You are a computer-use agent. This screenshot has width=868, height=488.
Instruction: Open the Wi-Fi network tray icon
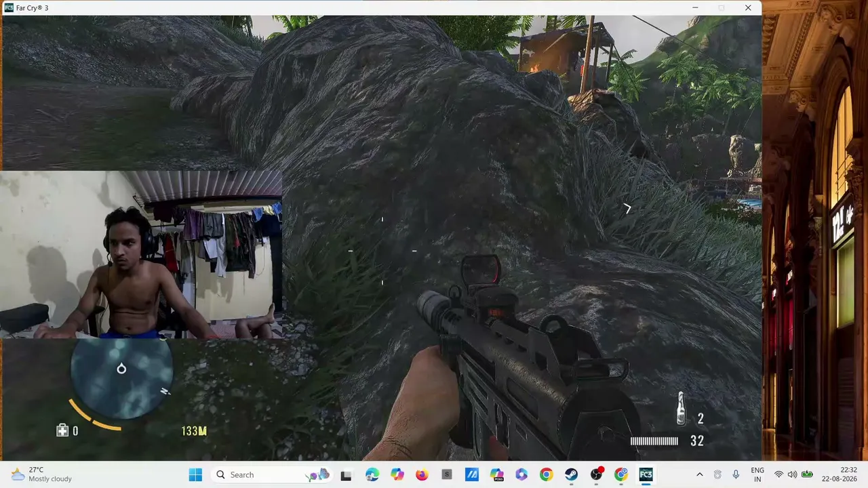pos(778,474)
